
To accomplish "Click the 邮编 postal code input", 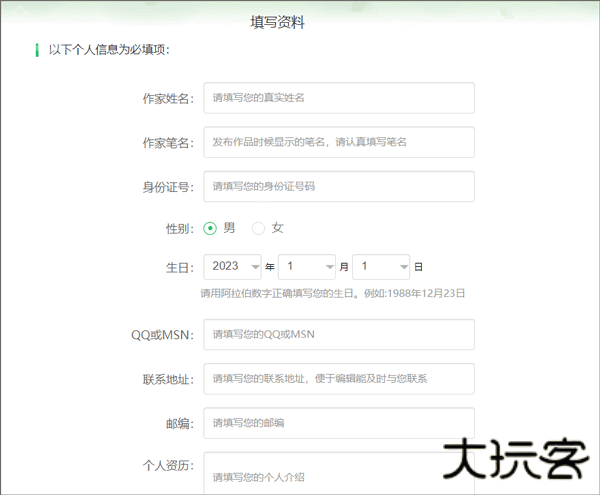I will (338, 423).
